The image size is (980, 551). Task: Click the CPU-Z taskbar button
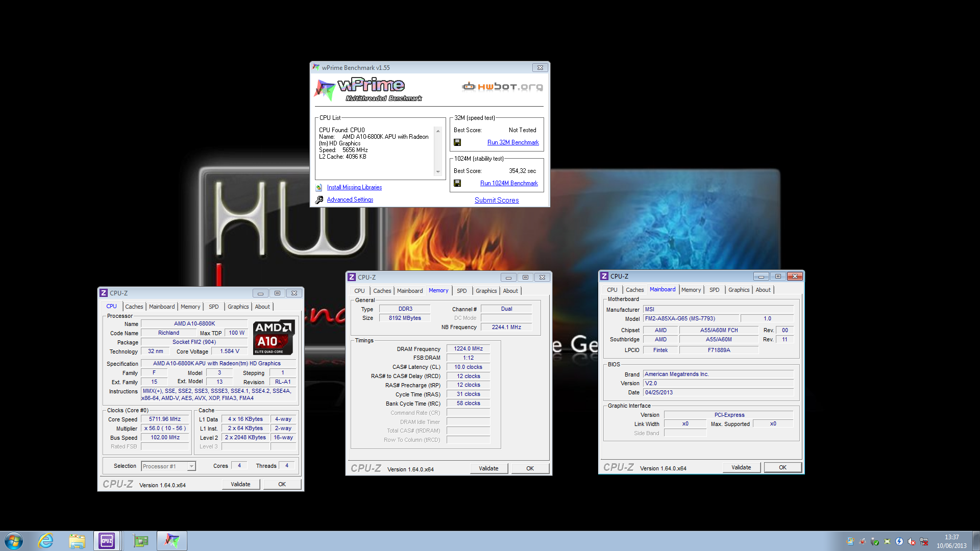pyautogui.click(x=107, y=541)
